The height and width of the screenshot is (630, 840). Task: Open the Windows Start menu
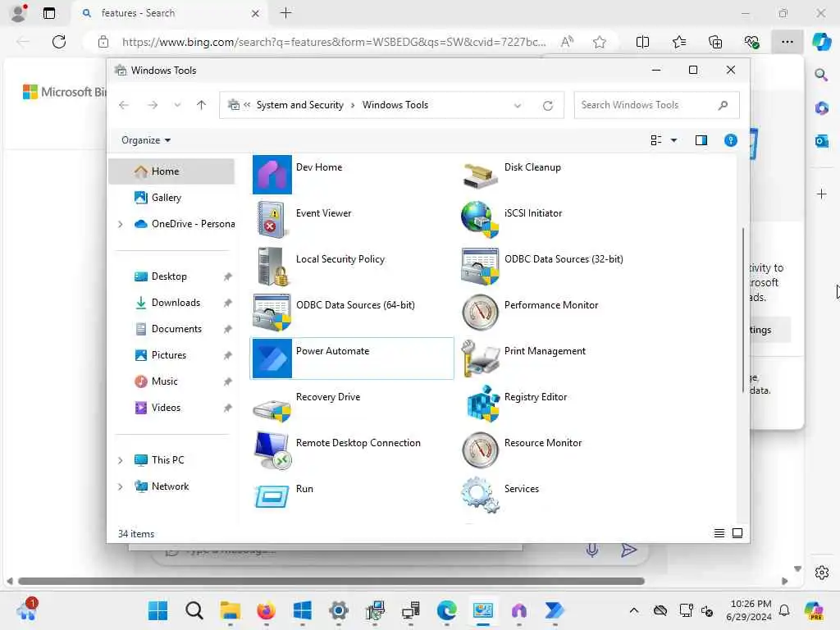click(157, 610)
